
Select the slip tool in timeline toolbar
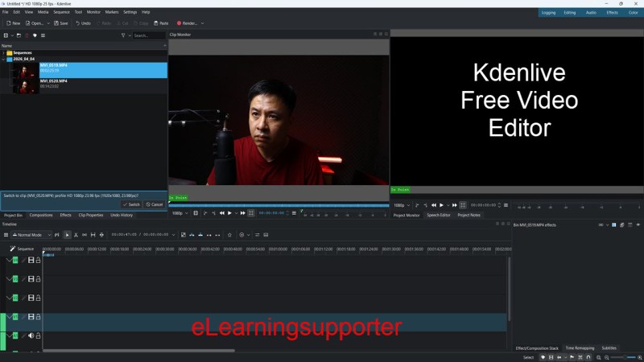tap(93, 235)
